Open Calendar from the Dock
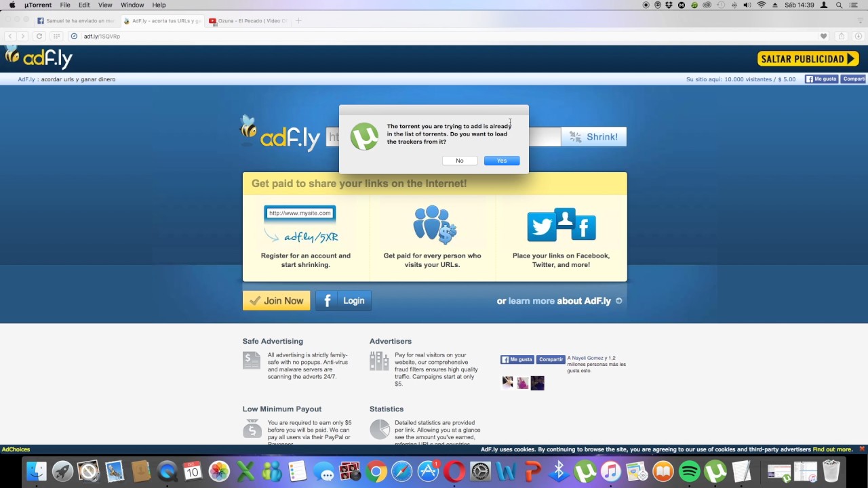Image resolution: width=868 pixels, height=488 pixels. pos(193,471)
